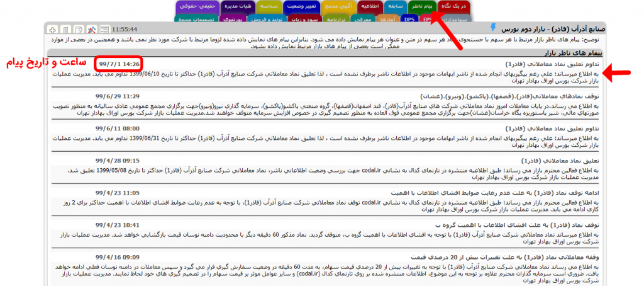Click the timestamp 99/4/16 09:09

(x=118, y=257)
